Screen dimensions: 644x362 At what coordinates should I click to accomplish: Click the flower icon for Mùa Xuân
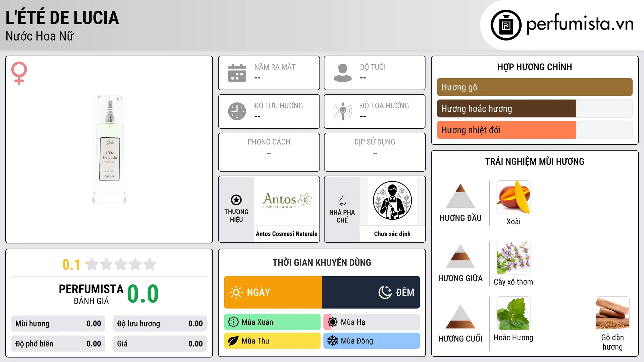[233, 322]
